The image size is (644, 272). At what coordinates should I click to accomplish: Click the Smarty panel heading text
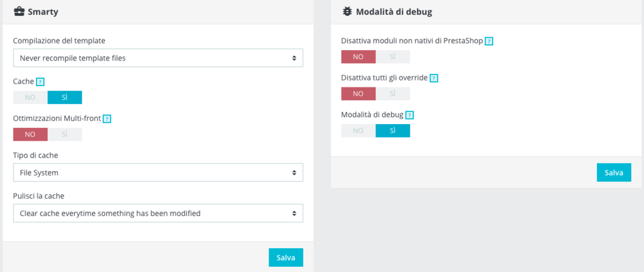pos(44,12)
